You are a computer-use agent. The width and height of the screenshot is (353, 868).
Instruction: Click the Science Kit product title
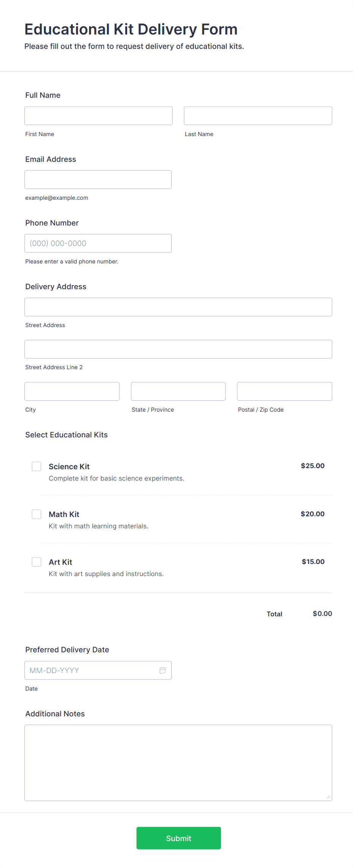click(x=69, y=467)
